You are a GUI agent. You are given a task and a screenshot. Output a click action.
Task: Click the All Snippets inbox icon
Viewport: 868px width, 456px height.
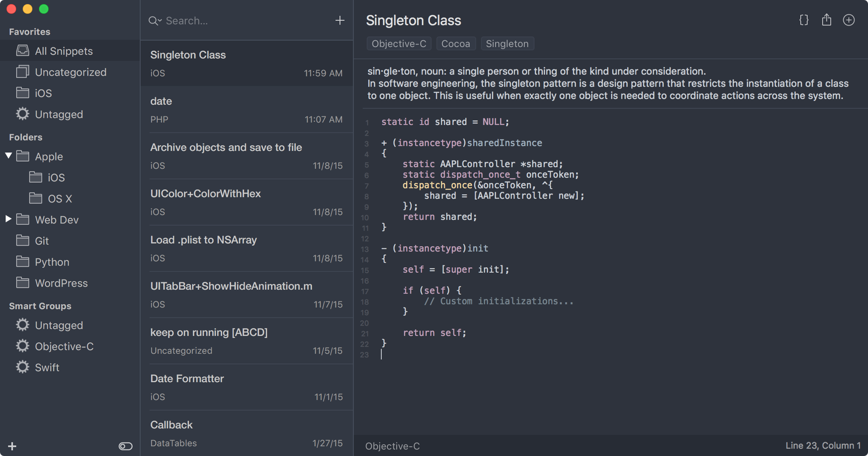point(22,50)
